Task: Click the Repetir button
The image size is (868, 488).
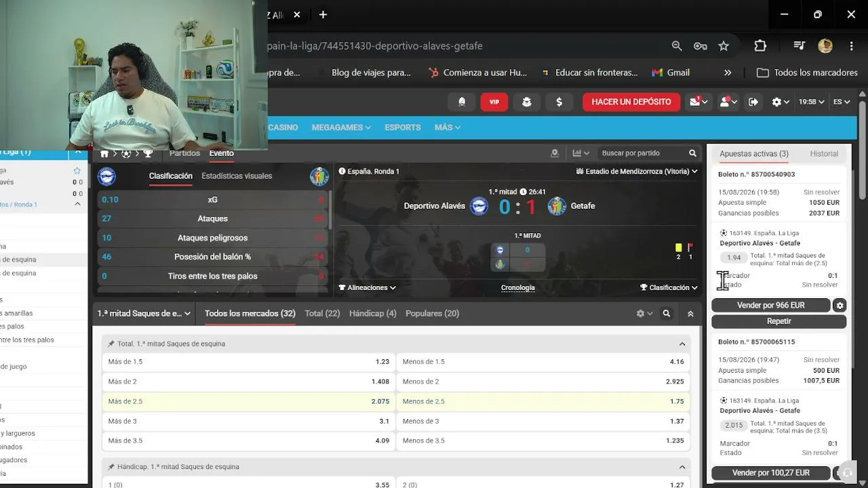Action: click(x=779, y=321)
